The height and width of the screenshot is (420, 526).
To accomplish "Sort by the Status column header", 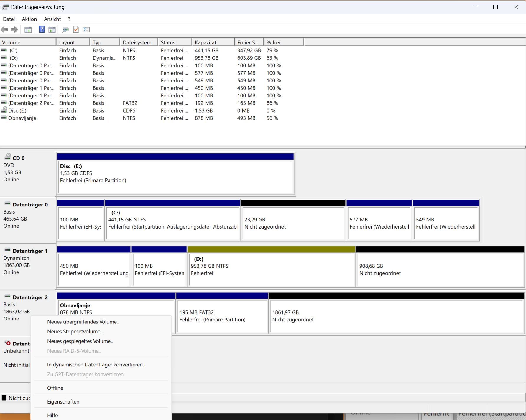I will 175,42.
